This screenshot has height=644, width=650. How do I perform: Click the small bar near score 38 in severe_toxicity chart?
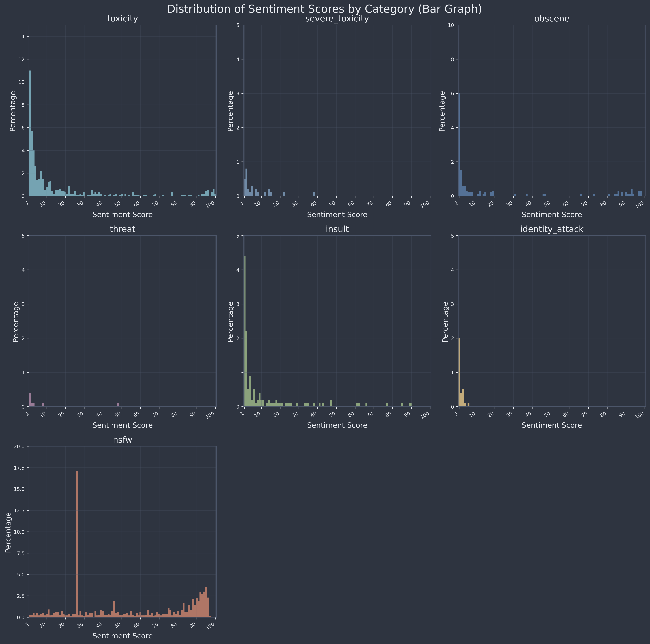[x=314, y=194]
